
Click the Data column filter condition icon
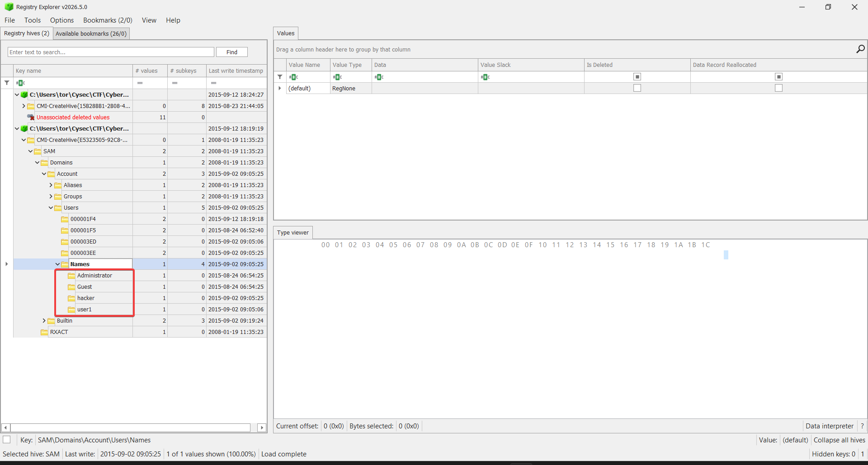(379, 77)
